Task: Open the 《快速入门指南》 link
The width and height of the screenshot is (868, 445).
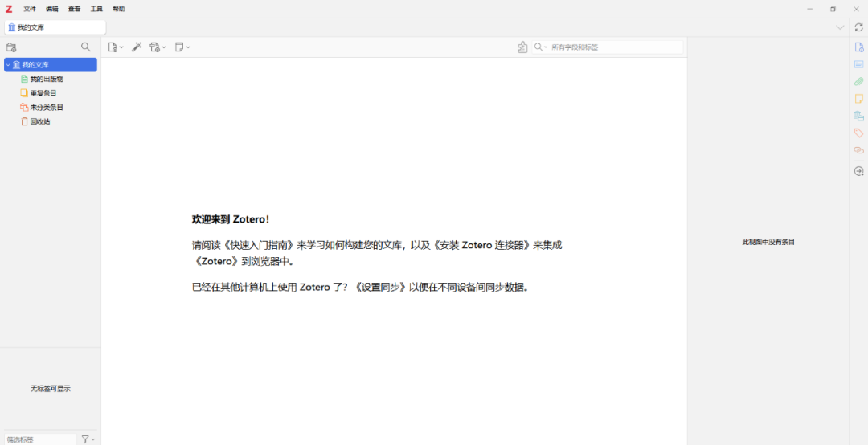Action: 260,245
